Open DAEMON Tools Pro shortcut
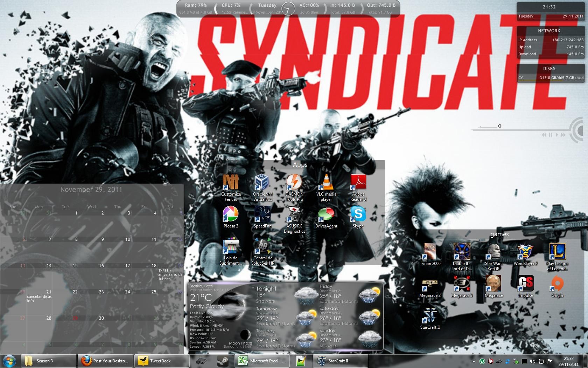Viewport: 588px width, 368px height. [294, 188]
